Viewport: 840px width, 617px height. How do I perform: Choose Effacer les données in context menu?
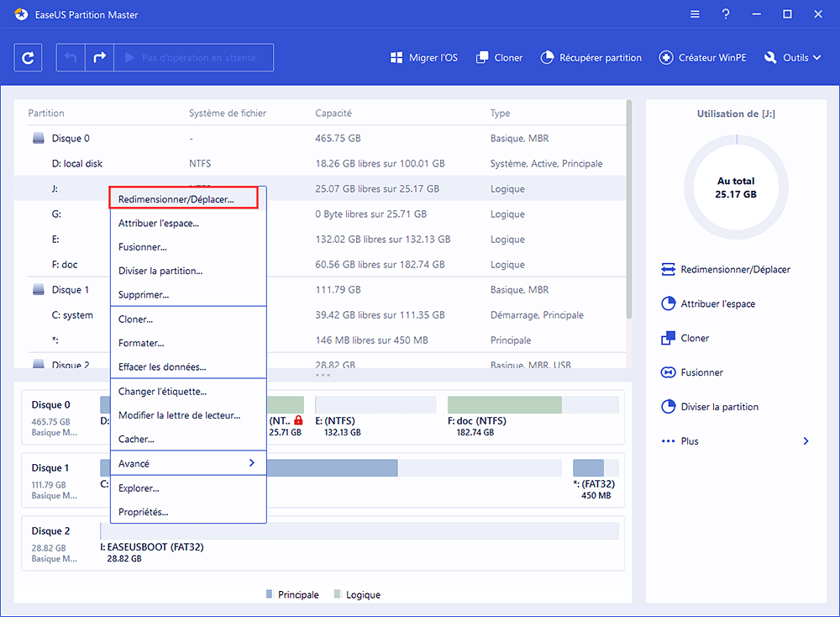click(x=188, y=367)
